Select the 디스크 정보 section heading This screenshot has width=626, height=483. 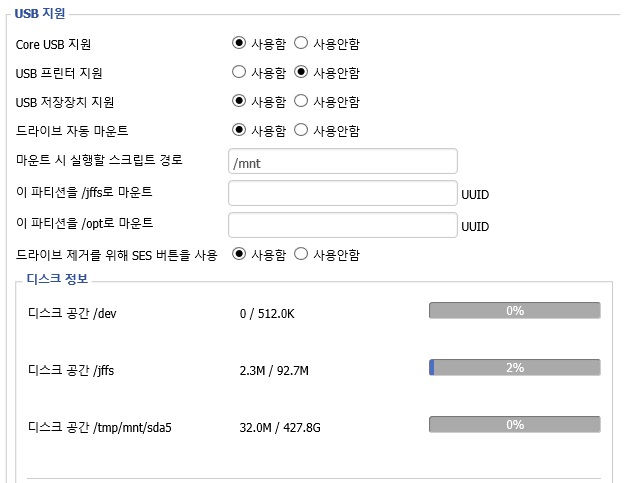[57, 278]
